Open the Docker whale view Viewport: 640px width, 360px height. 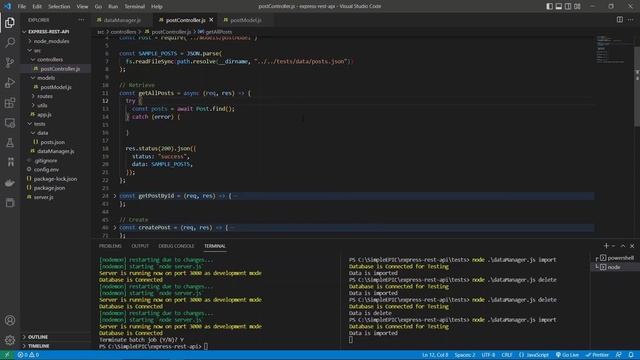pos(10,182)
